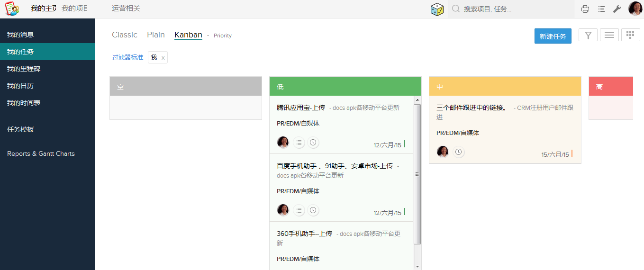
Task: Remove the 我 filter with the x
Action: point(163,58)
